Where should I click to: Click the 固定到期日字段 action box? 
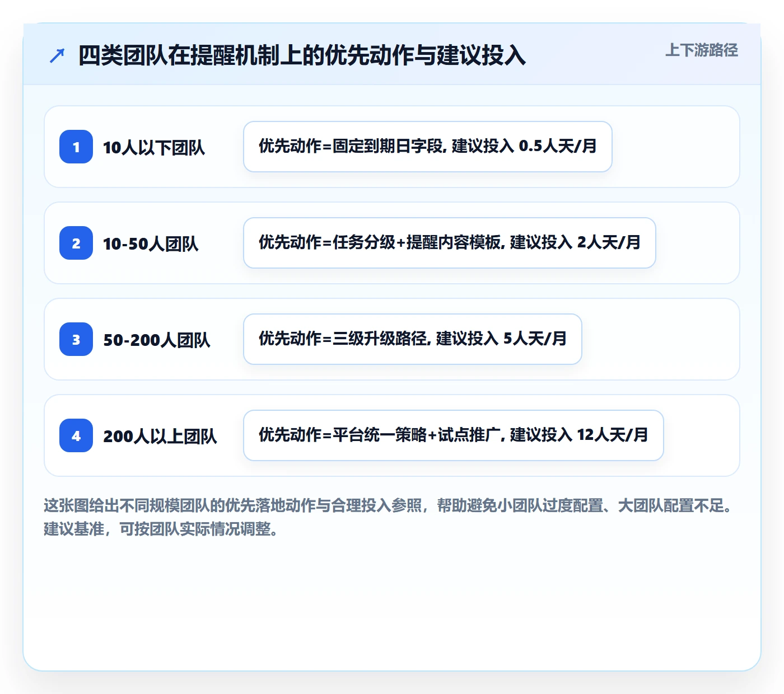click(428, 147)
